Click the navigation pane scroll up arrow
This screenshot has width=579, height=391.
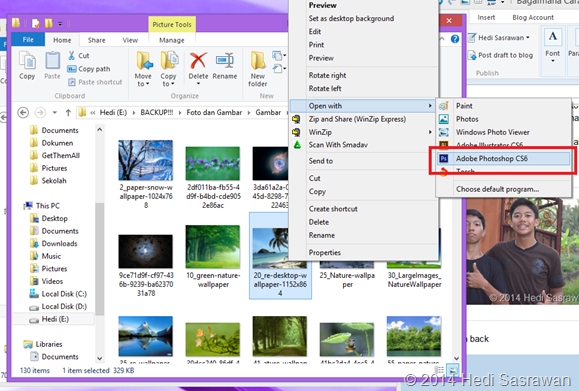click(x=99, y=130)
